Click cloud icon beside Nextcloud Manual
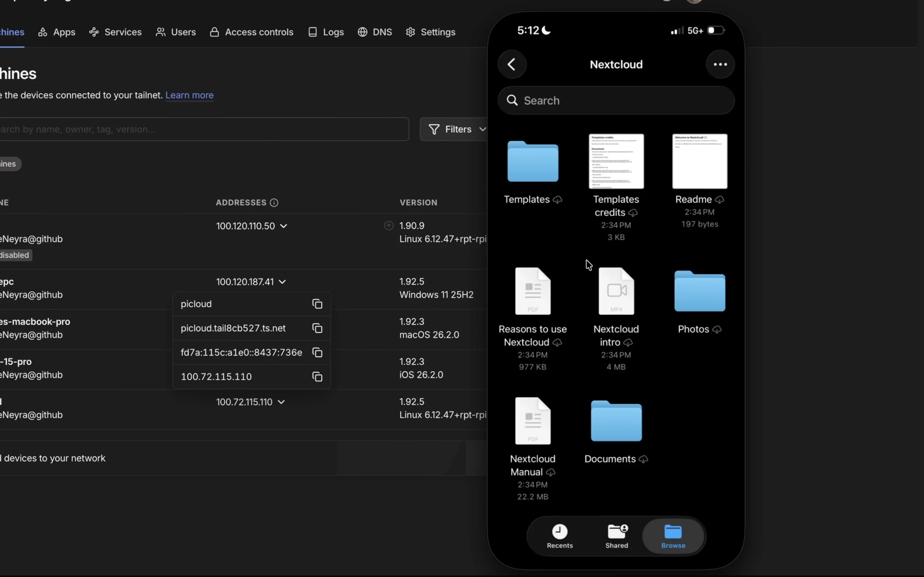 coord(550,472)
